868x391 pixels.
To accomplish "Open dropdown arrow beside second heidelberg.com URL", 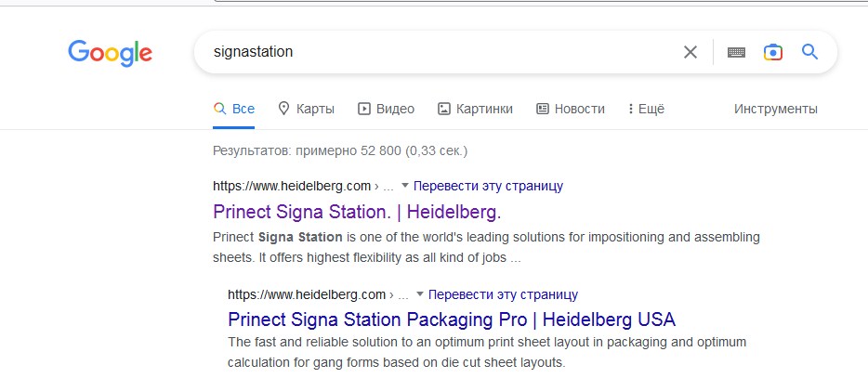I will (420, 294).
